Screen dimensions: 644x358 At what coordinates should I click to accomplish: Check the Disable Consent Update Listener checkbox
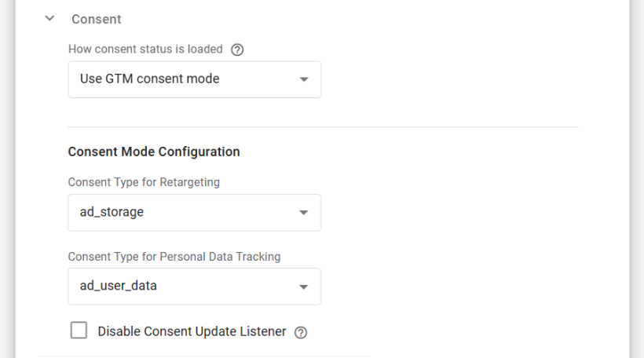[x=79, y=331]
